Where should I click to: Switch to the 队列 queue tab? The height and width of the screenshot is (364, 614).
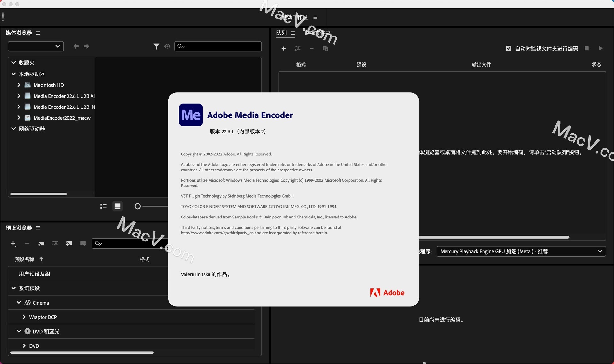(281, 33)
